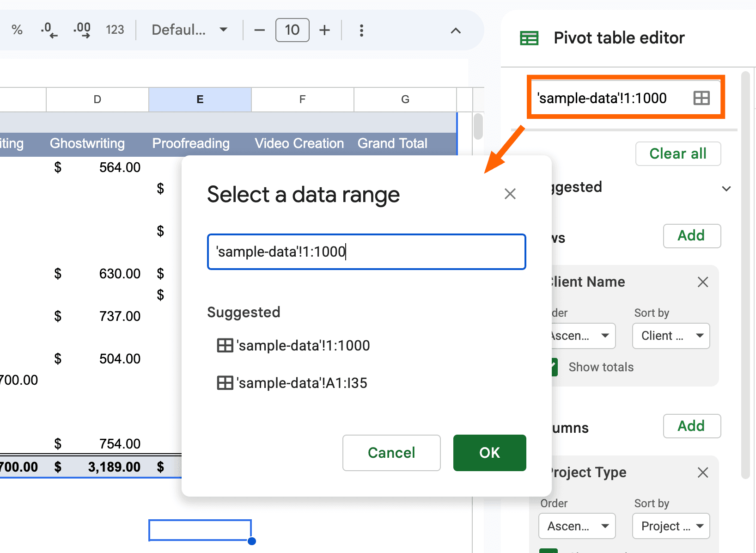Click the total cell showing 3,189.00

98,467
